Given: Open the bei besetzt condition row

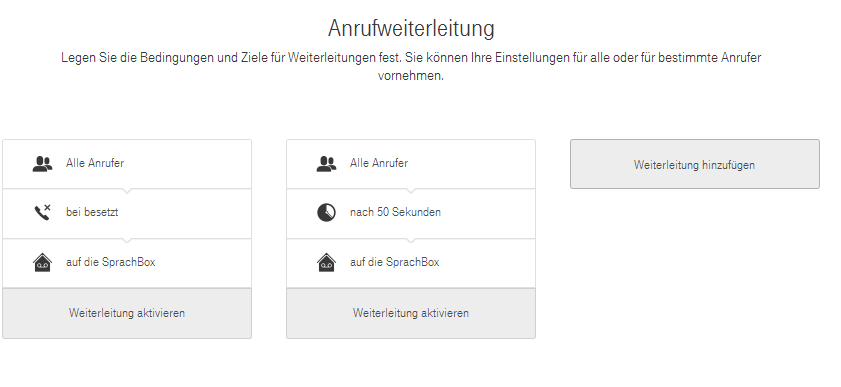Looking at the screenshot, I should coord(127,213).
